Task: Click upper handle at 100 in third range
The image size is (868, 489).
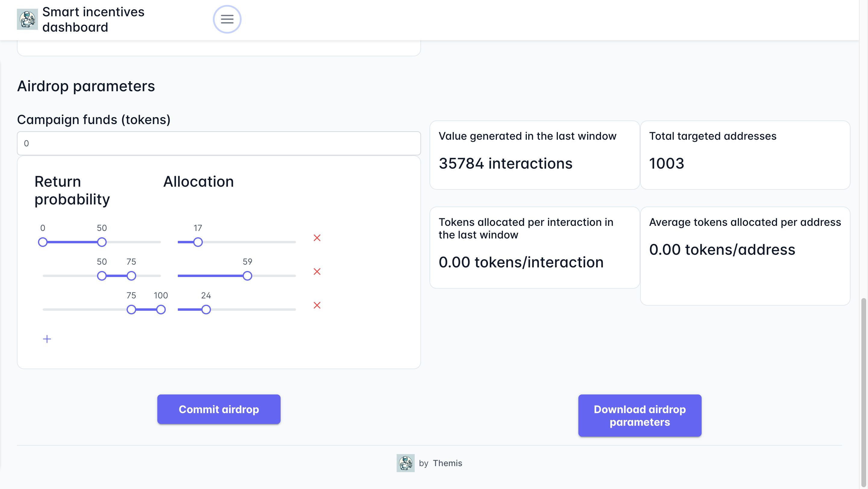Action: (161, 310)
